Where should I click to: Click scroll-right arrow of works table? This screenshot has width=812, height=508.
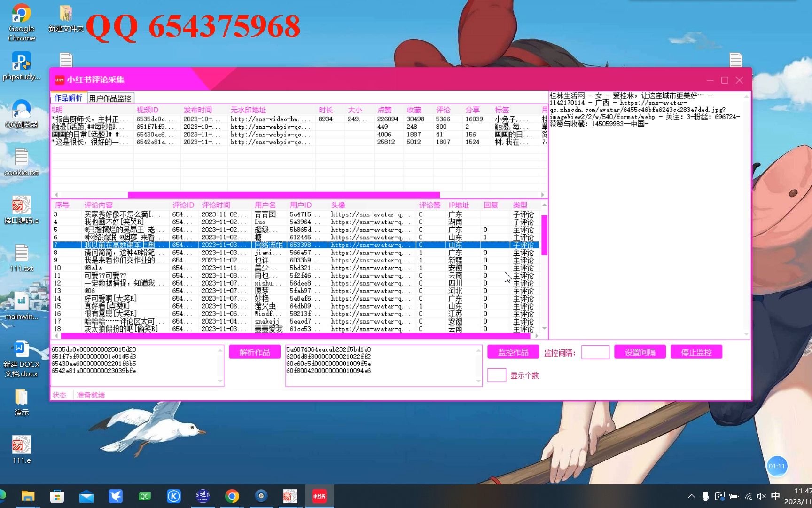(542, 194)
